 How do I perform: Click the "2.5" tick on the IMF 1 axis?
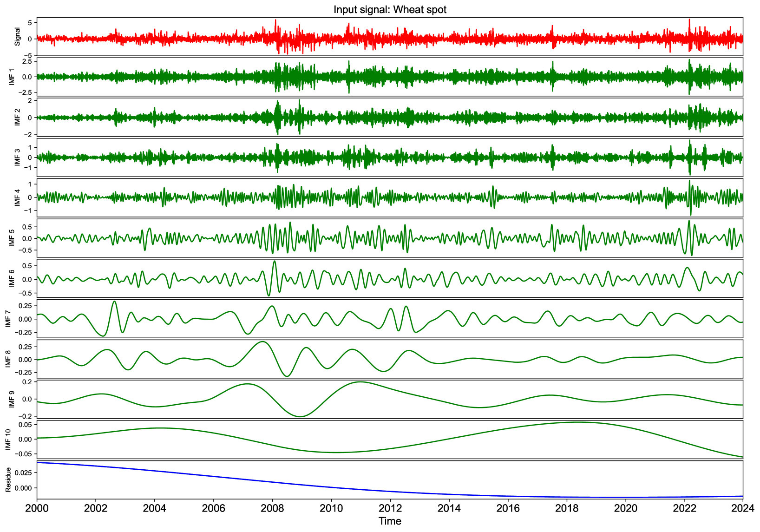[x=28, y=61]
